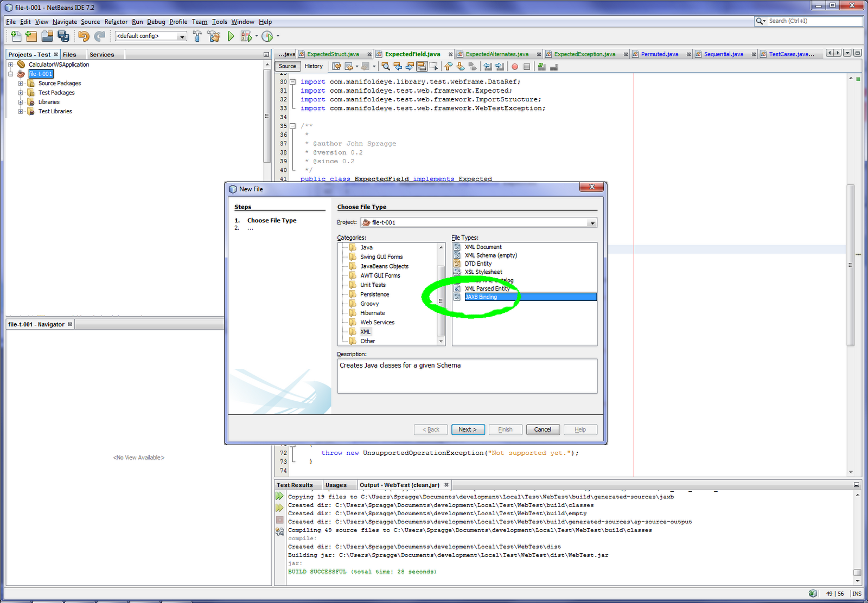Click the Open Project folder icon
868x603 pixels.
tap(48, 36)
